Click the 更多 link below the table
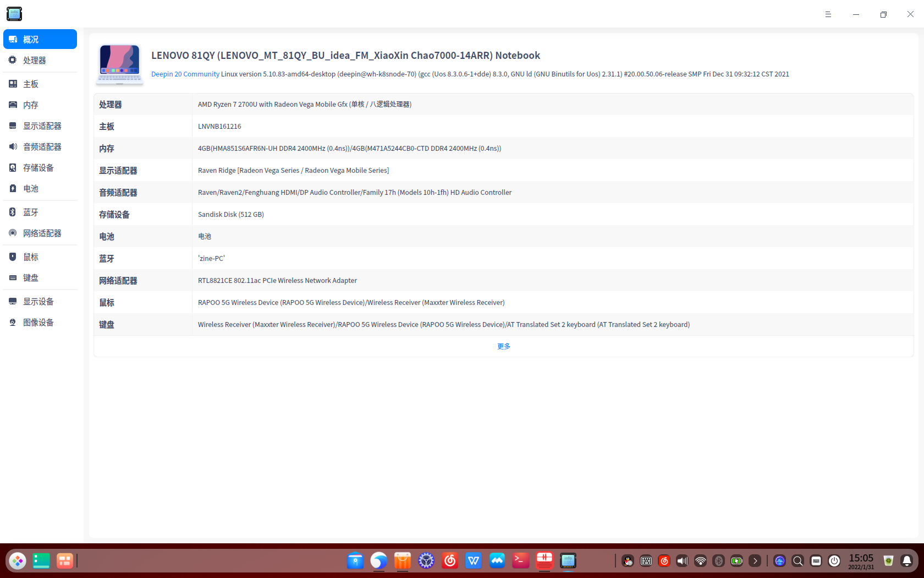924x578 pixels. (504, 346)
